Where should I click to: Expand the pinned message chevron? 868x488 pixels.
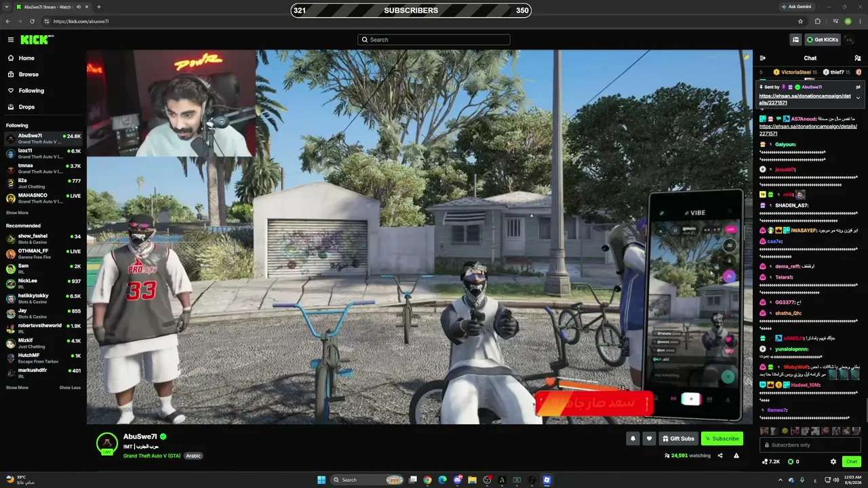[x=858, y=98]
